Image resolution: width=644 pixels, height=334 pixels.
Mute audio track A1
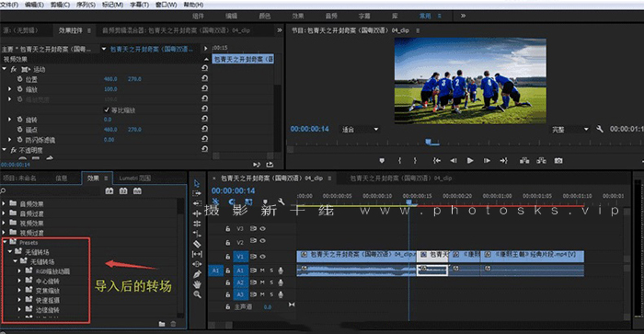pos(262,271)
